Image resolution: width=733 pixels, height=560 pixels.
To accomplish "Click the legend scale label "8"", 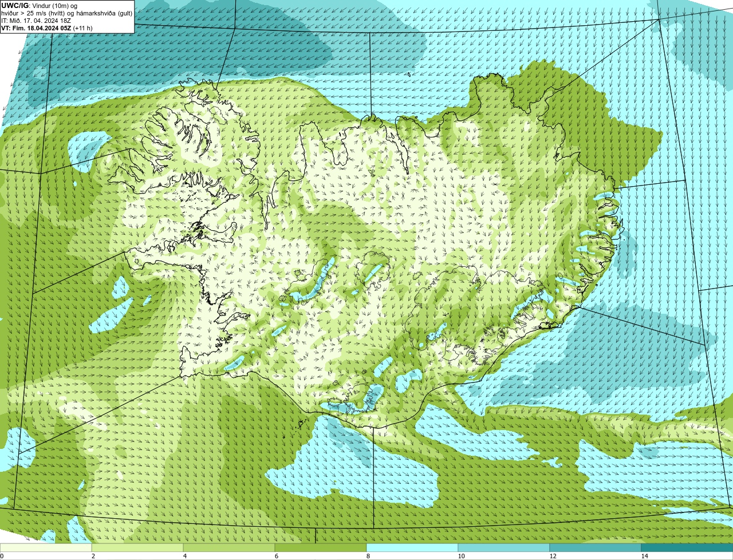I will click(368, 556).
